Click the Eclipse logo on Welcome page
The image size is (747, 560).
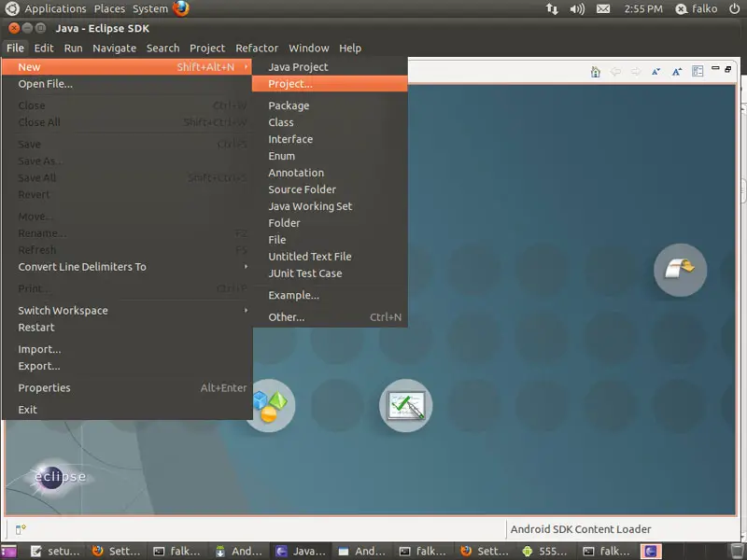click(60, 476)
